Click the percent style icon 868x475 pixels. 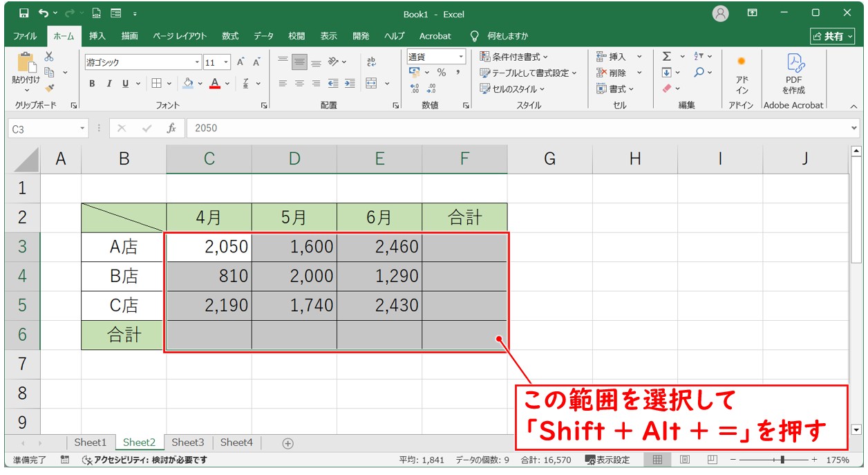(441, 73)
